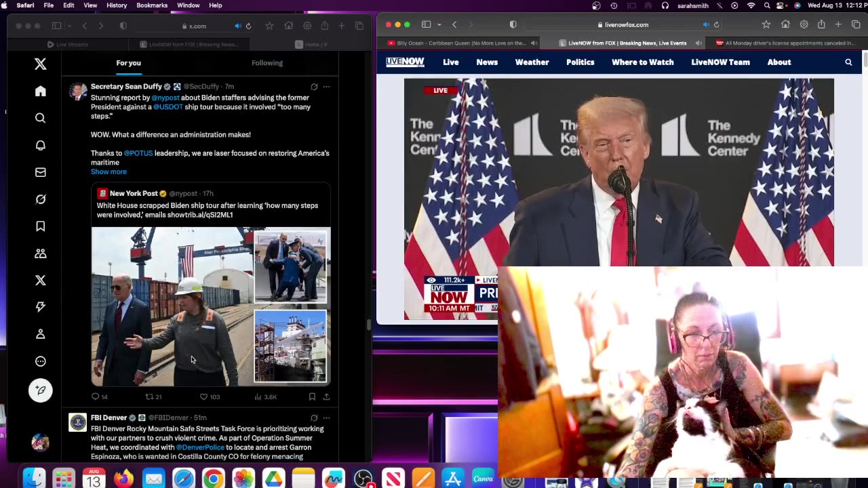Open X bookmarks in sidebar

(x=41, y=226)
